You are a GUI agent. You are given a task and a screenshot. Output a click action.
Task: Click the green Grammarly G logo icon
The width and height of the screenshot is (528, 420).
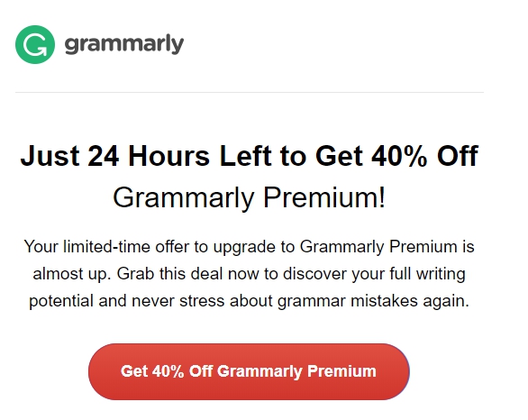pos(35,44)
